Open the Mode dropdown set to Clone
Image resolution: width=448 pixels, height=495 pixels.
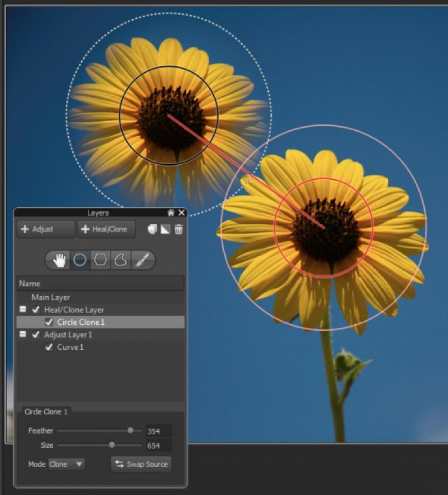pos(66,464)
